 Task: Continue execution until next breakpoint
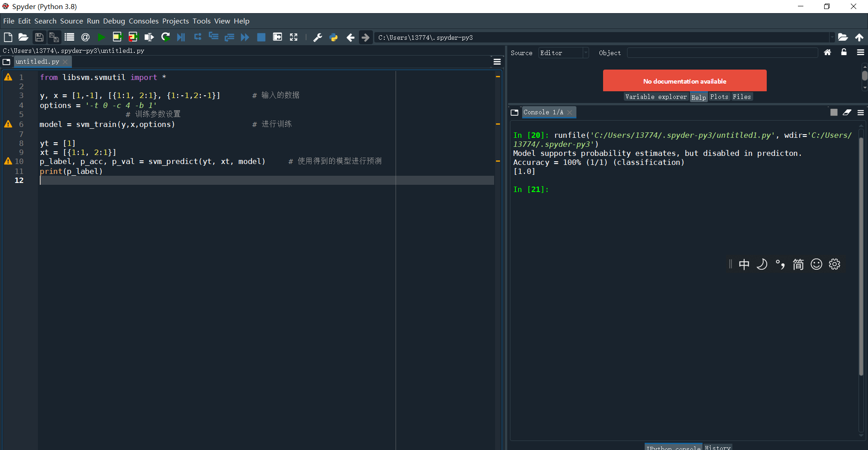pos(245,37)
